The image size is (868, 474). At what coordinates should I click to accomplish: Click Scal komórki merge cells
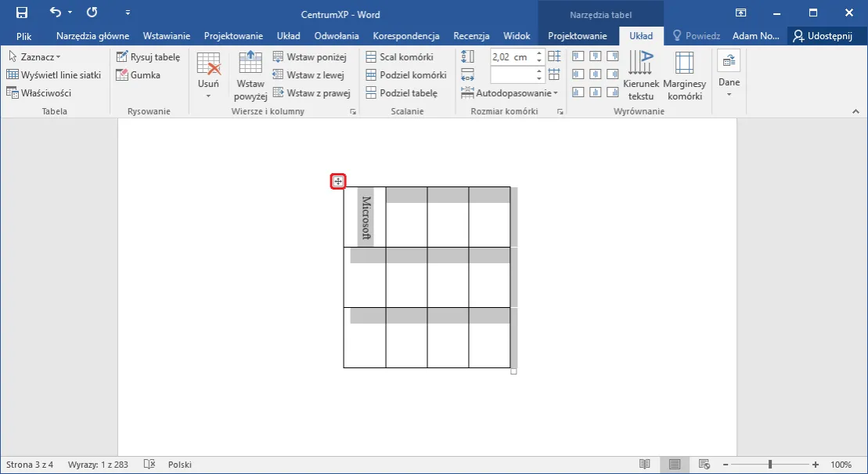click(399, 56)
